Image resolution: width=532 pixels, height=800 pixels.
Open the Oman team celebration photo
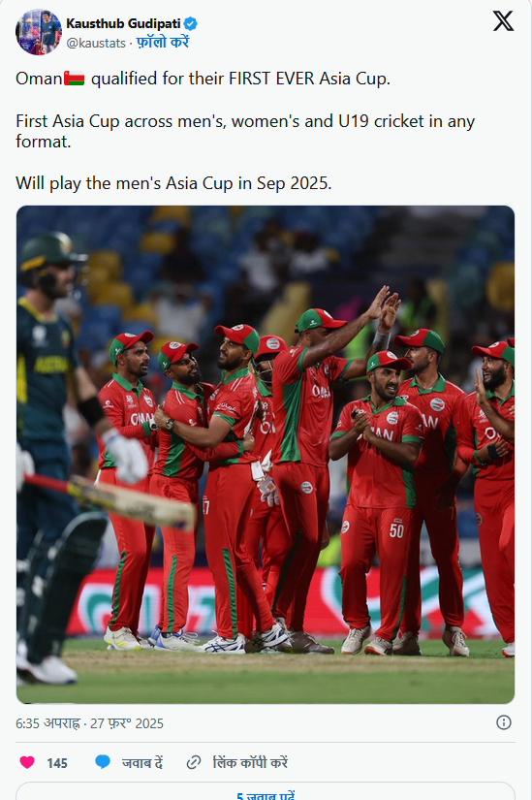click(x=266, y=455)
